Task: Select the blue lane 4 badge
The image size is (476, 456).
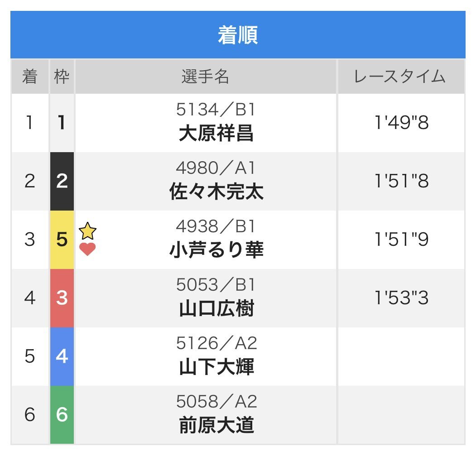Action: pos(62,356)
